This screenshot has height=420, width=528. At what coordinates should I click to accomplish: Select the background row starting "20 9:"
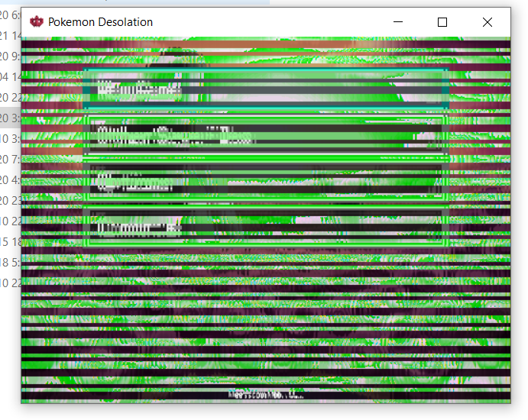tap(11, 56)
